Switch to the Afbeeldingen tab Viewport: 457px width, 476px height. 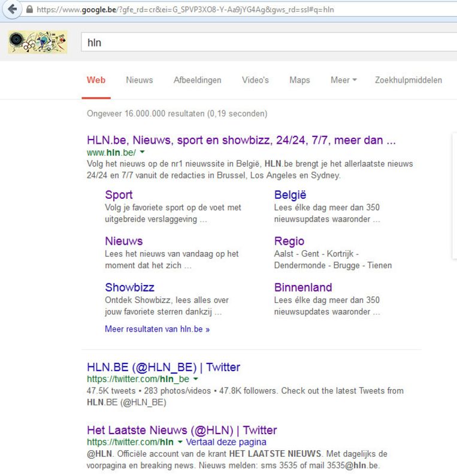[x=198, y=80]
